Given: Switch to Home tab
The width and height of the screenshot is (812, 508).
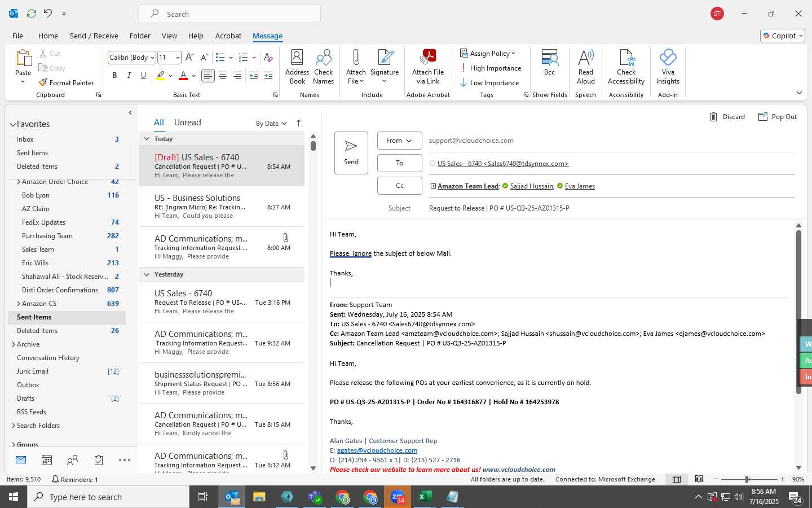Looking at the screenshot, I should (x=48, y=36).
